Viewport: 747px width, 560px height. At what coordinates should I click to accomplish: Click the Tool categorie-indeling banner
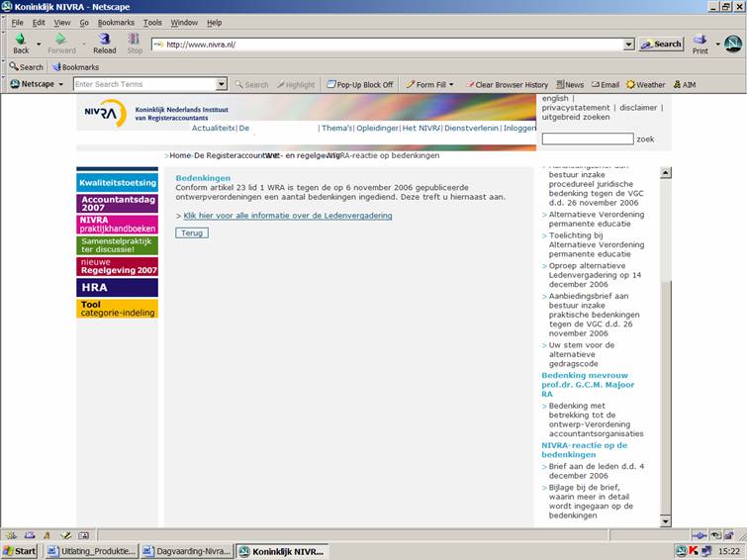(x=117, y=309)
